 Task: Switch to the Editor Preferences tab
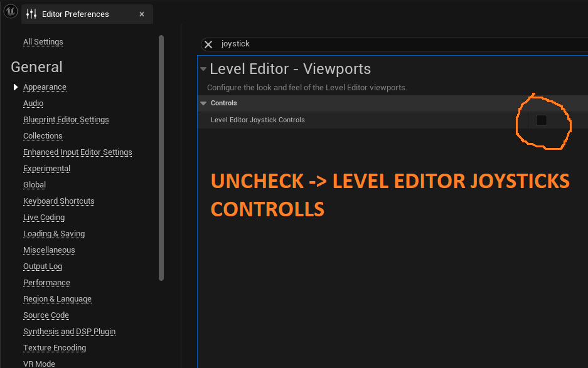pyautogui.click(x=75, y=14)
